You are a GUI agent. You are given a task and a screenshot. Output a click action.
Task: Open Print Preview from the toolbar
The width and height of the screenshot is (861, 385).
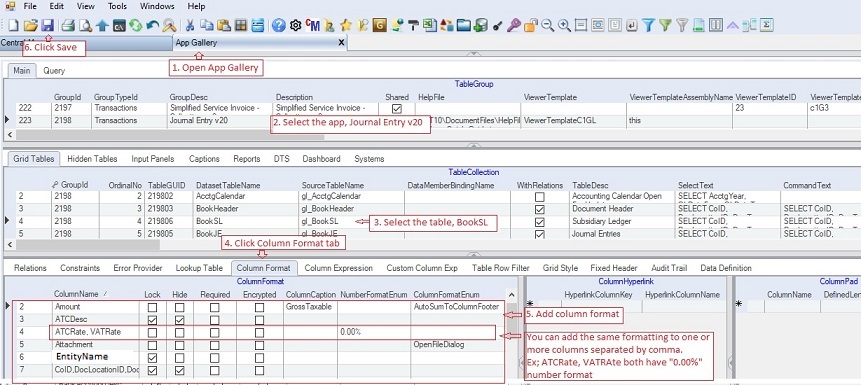[x=85, y=25]
